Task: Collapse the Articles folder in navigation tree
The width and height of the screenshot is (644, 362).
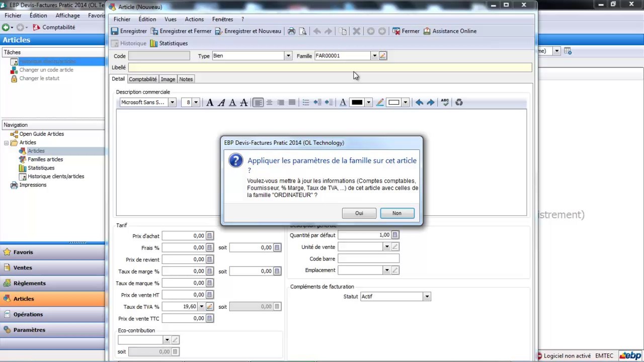Action: [7, 143]
